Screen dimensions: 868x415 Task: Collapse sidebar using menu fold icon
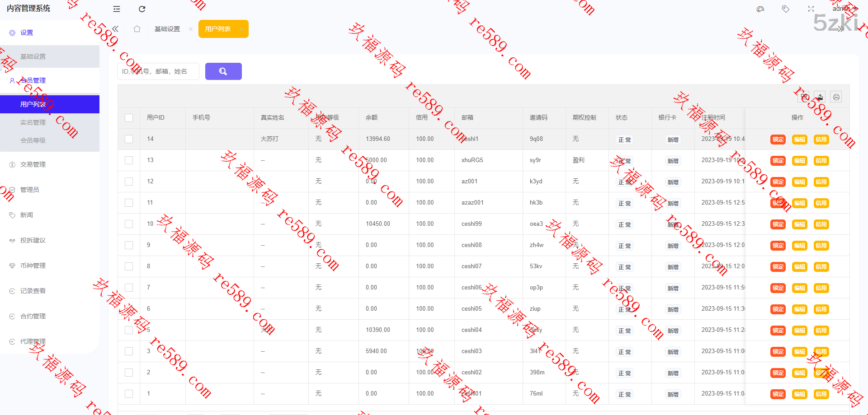coord(117,9)
